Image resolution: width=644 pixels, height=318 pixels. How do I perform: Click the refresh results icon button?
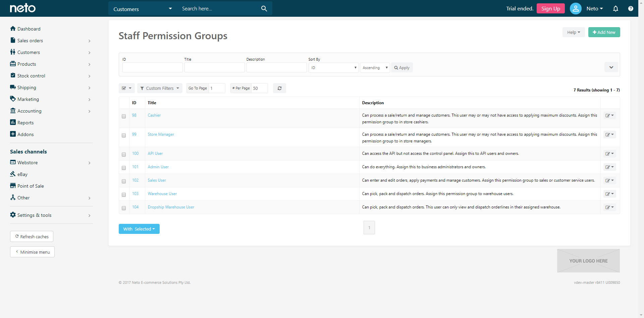coord(279,88)
